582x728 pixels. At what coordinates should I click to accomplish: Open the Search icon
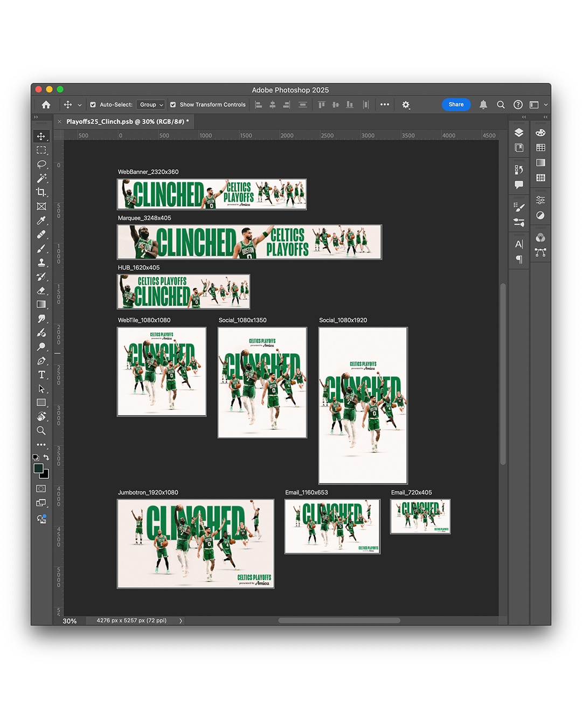pyautogui.click(x=501, y=105)
